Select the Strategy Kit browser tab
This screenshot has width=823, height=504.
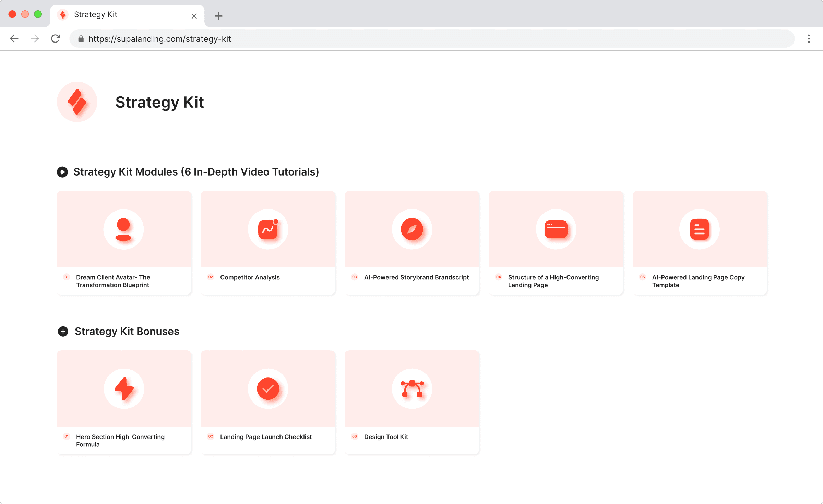coord(127,15)
